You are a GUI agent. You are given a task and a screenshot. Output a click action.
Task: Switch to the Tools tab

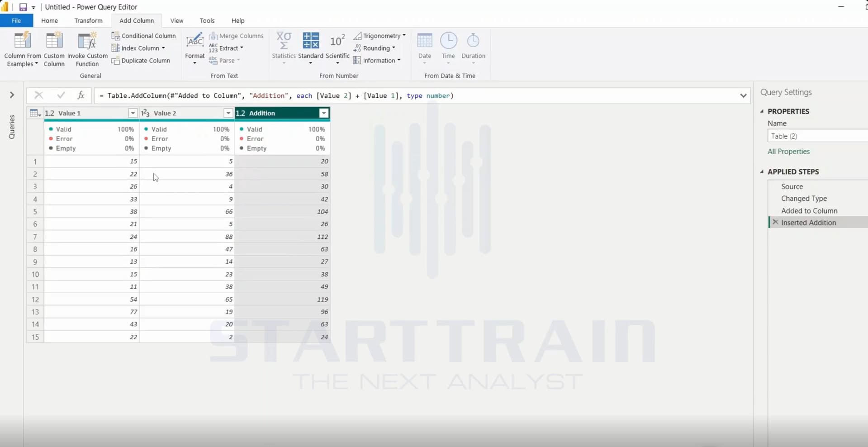pyautogui.click(x=207, y=20)
